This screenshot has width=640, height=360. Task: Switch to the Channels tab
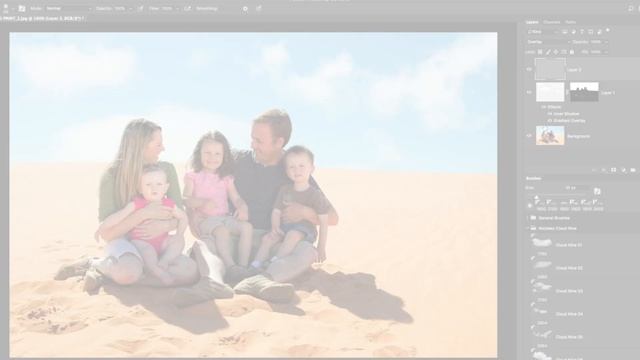tap(551, 22)
